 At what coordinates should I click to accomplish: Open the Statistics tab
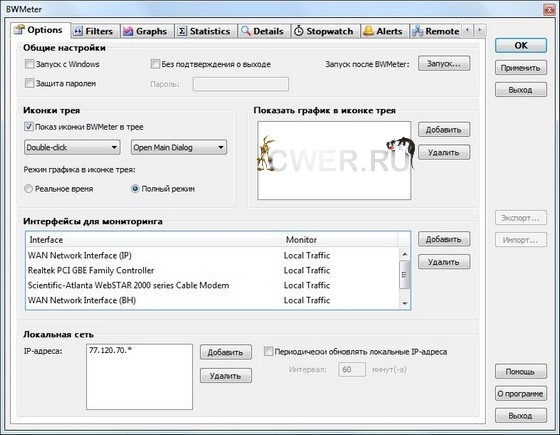[206, 31]
